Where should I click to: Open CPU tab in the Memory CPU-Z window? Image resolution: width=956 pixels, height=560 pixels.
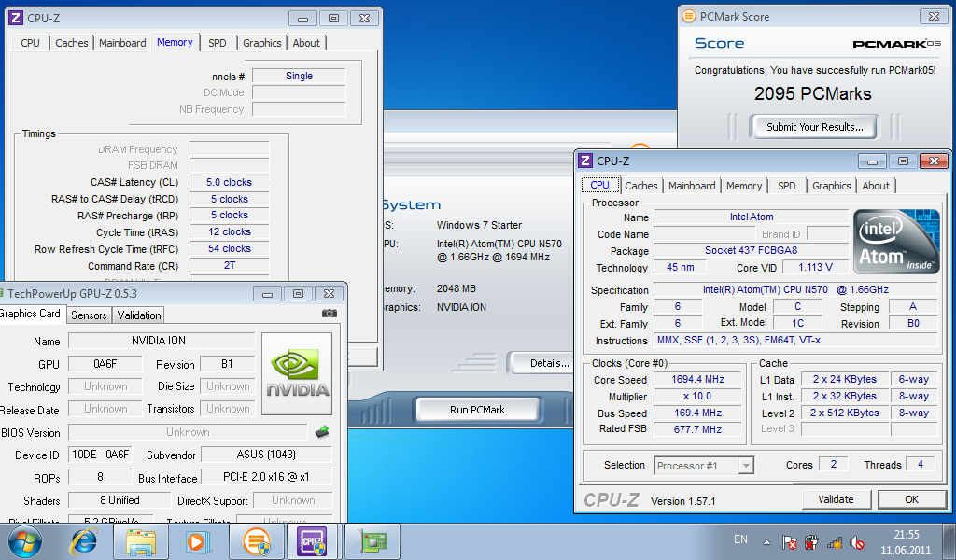(x=30, y=43)
